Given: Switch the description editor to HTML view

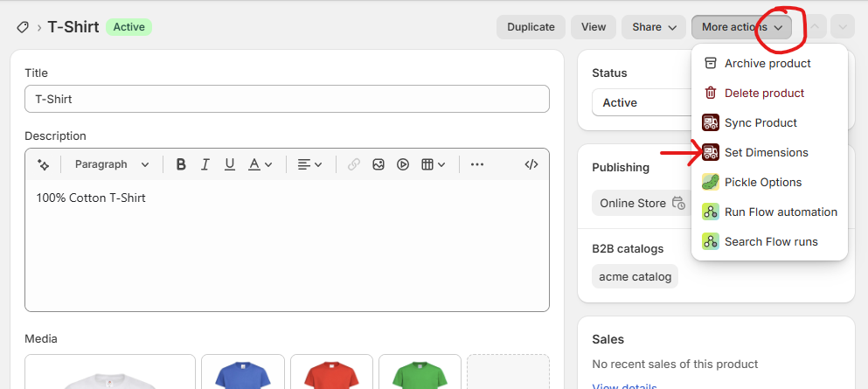Looking at the screenshot, I should tap(531, 164).
